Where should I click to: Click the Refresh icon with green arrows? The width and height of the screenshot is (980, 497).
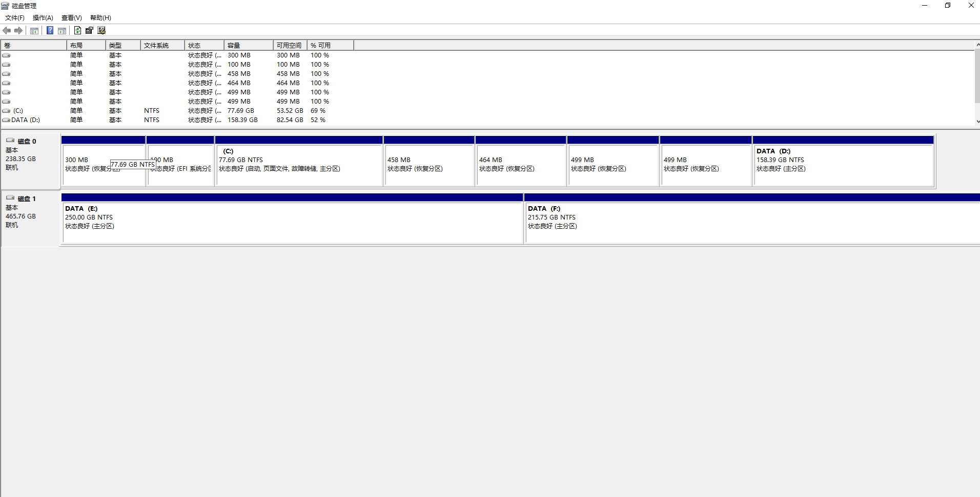(77, 31)
